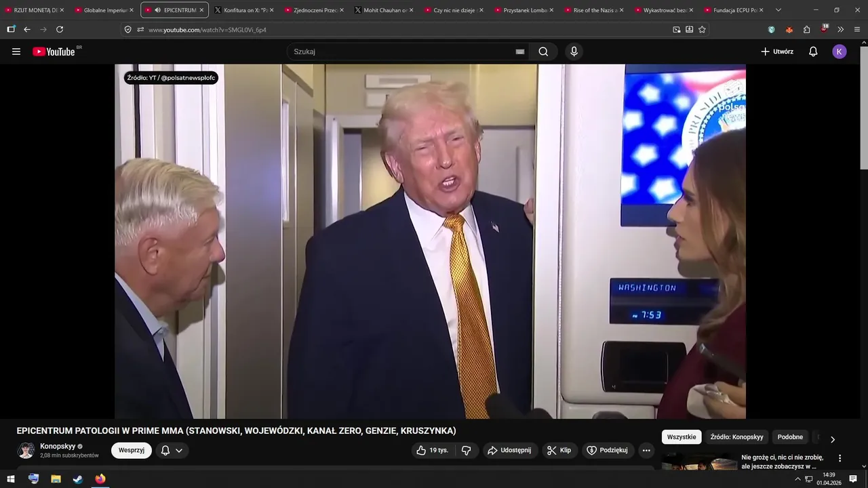Click the Udostępnij share button
Image resolution: width=868 pixels, height=488 pixels.
point(511,450)
